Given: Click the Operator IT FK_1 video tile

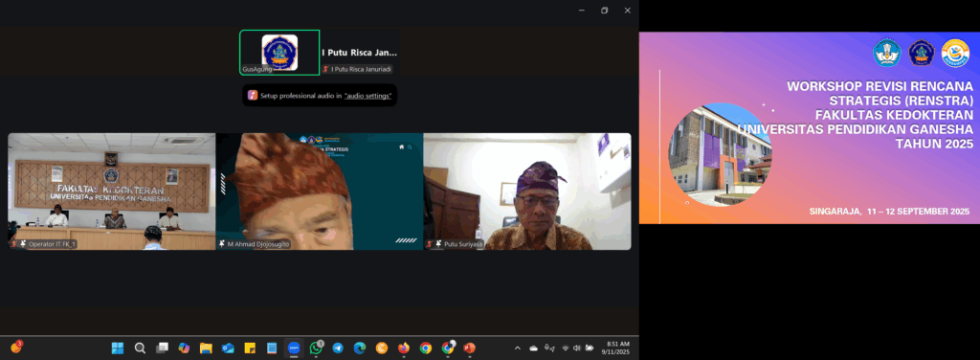Looking at the screenshot, I should coord(111,191).
